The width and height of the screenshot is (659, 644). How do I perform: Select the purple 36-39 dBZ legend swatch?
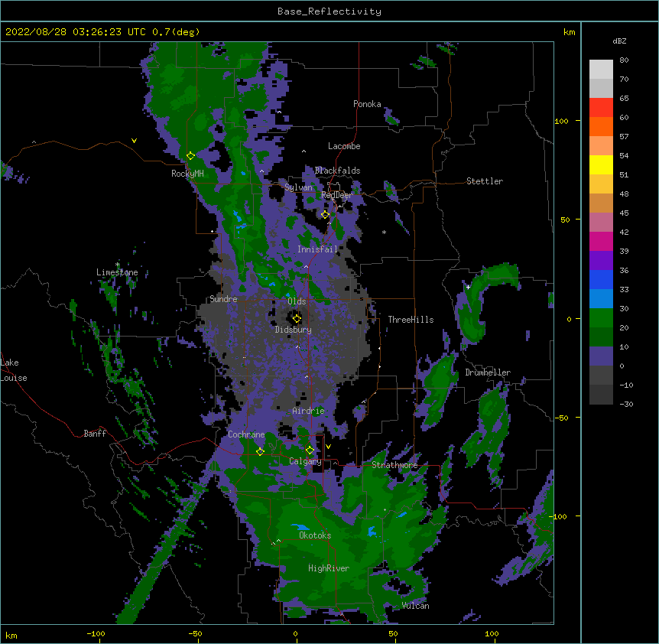click(x=601, y=261)
